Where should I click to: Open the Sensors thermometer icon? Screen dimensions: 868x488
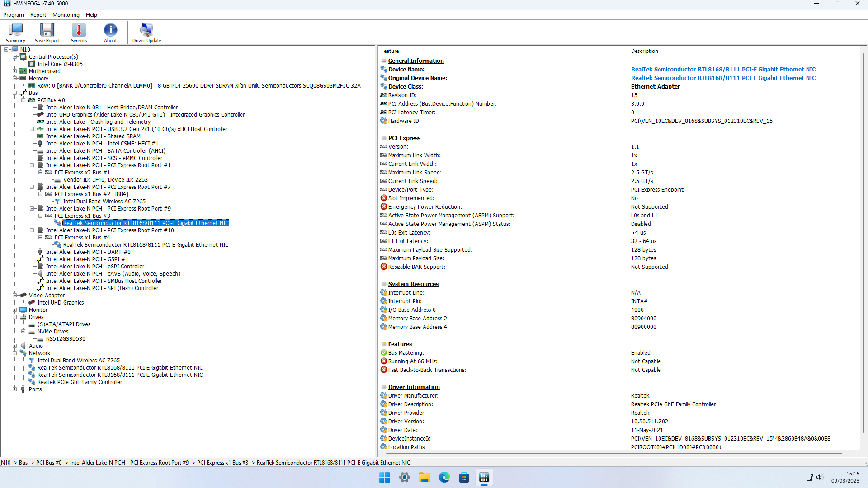pyautogui.click(x=79, y=33)
